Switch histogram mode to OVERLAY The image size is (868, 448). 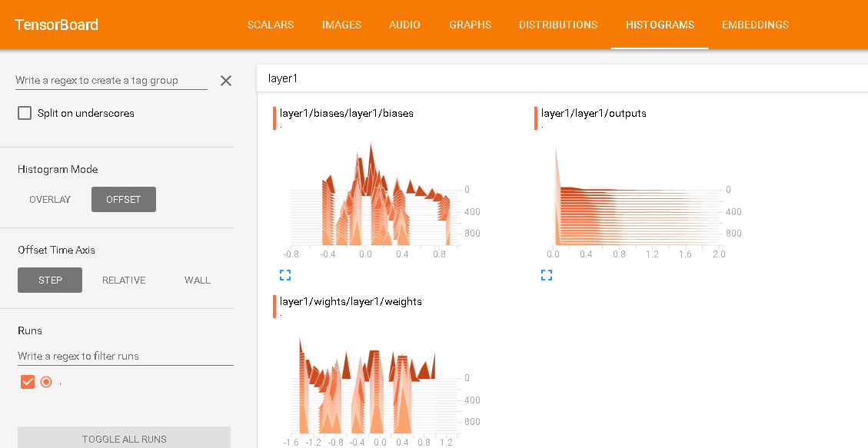point(50,200)
